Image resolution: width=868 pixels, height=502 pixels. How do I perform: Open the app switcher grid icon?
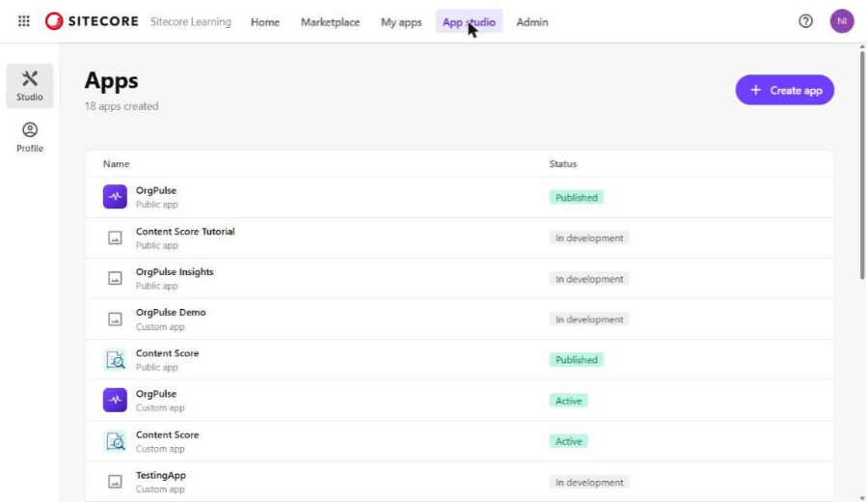pos(24,21)
